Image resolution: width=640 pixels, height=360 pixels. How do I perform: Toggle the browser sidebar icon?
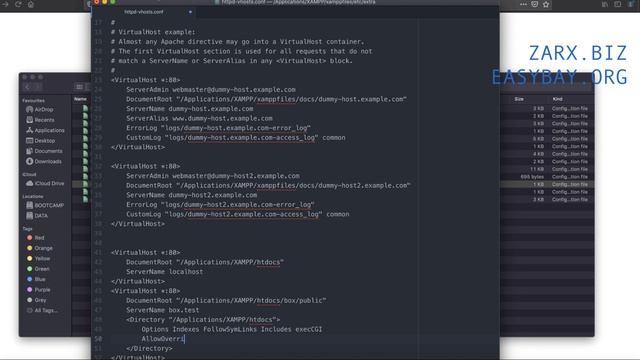pos(618,4)
